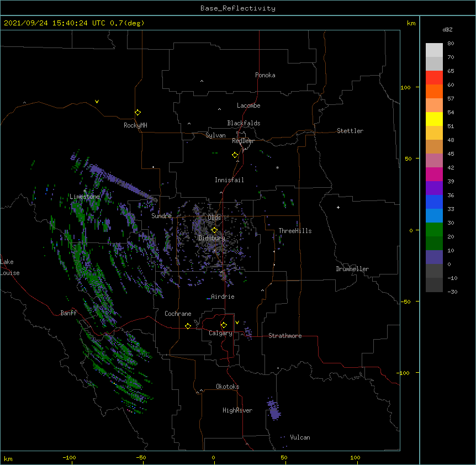Image resolution: width=476 pixels, height=465 pixels.
Task: Click the timestamp 2021/09/24 15:40:24 UTC
Action: 55,23
